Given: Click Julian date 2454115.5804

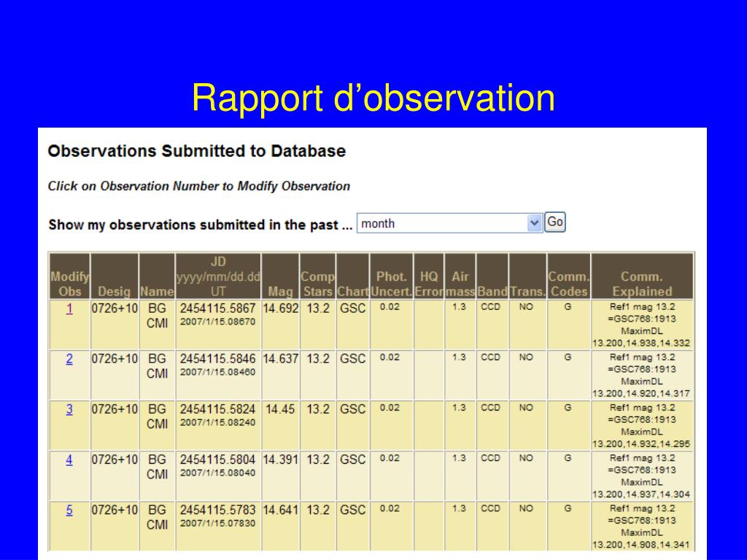Looking at the screenshot, I should pyautogui.click(x=217, y=460).
